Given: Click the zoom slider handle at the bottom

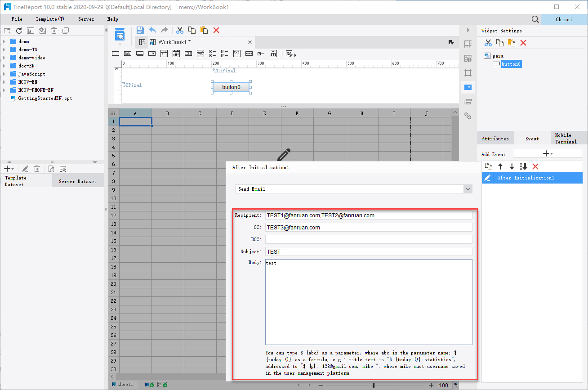Looking at the screenshot, I should 374,385.
